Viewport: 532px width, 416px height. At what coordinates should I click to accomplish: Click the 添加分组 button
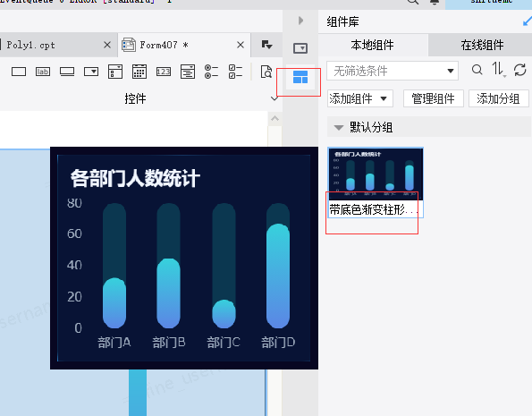tap(498, 98)
